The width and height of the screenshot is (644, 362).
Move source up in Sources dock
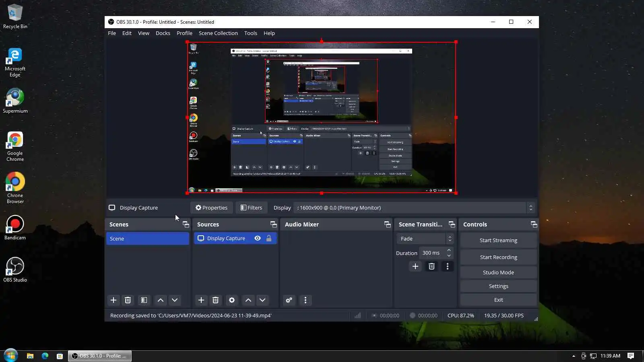click(x=248, y=300)
